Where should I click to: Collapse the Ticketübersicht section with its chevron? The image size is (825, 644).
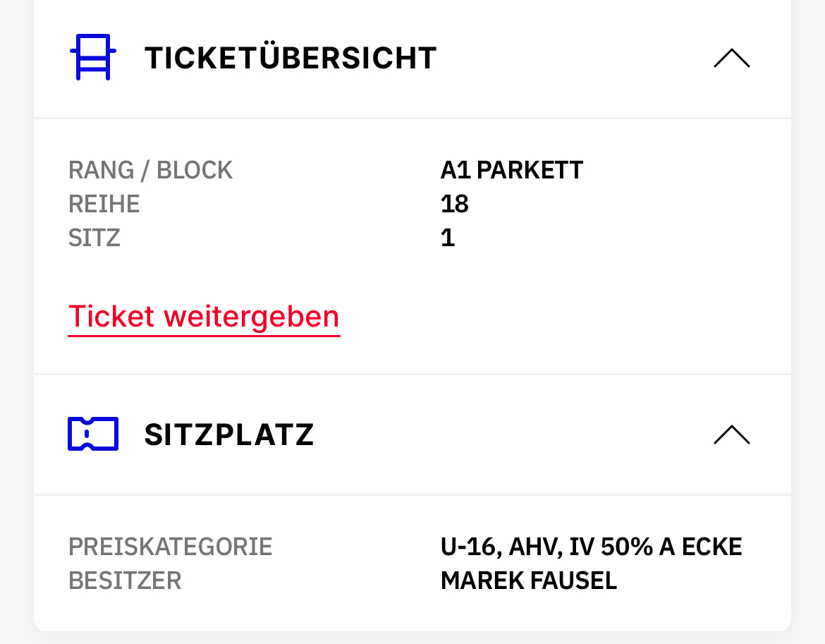click(x=731, y=58)
